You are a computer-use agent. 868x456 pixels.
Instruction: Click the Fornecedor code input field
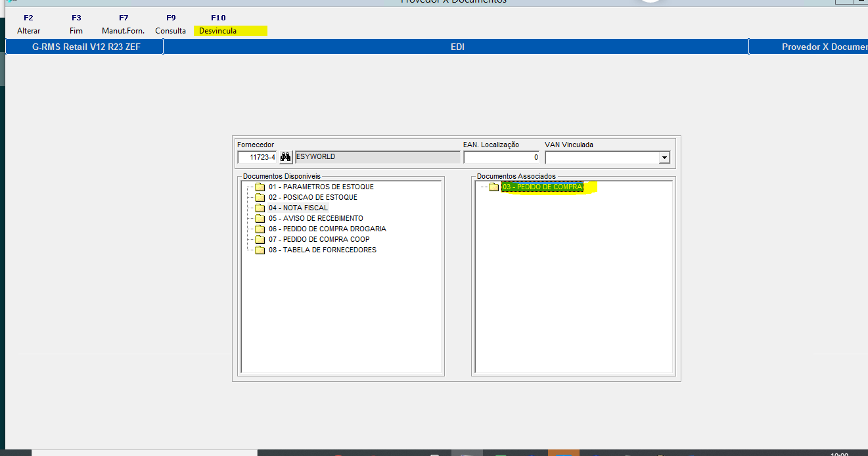pos(258,157)
